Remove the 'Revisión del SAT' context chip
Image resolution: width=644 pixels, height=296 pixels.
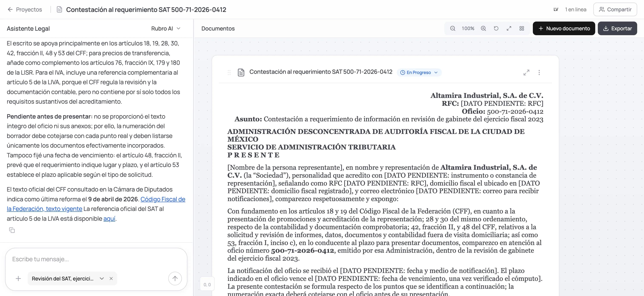pyautogui.click(x=111, y=279)
